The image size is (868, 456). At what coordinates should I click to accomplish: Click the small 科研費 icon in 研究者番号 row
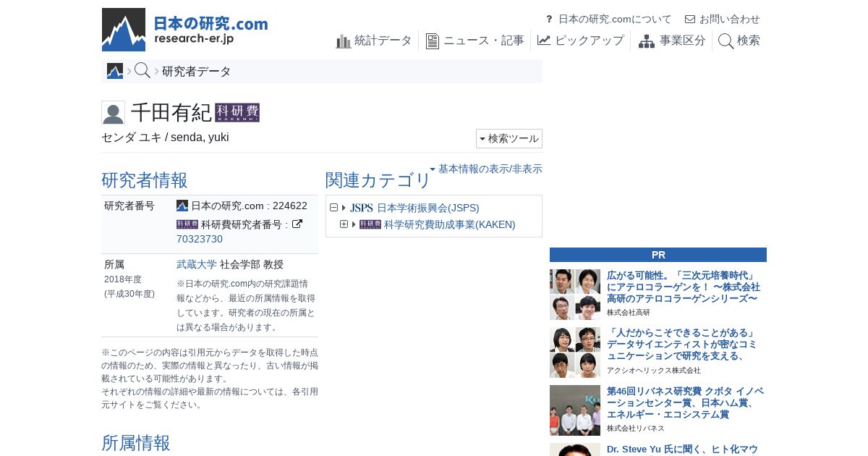point(187,224)
